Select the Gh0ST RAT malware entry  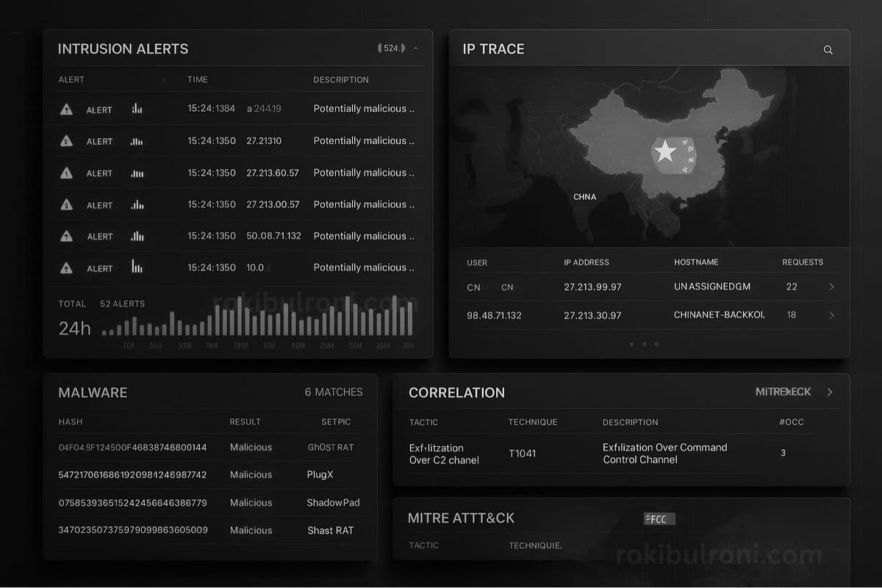point(331,447)
